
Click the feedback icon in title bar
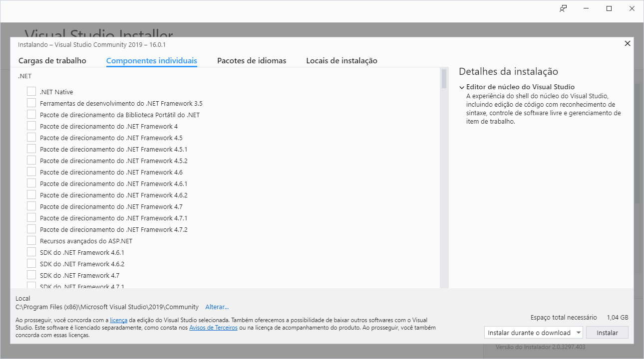click(563, 8)
